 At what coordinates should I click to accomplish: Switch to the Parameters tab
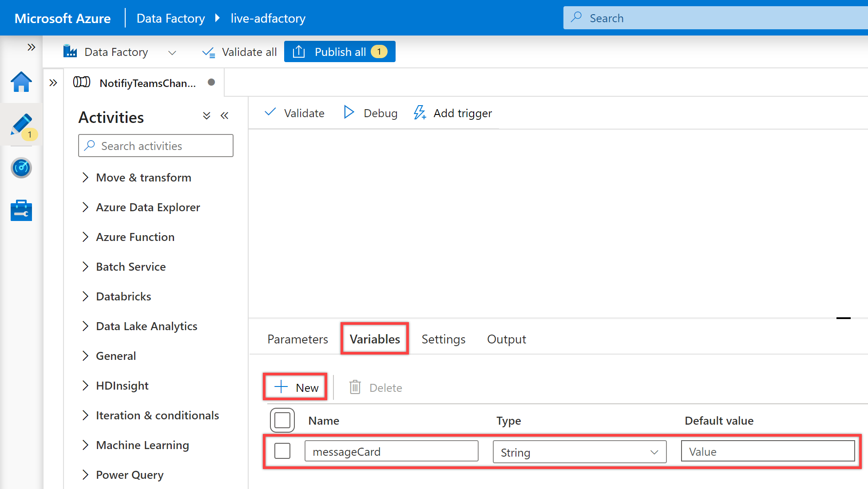click(x=298, y=338)
